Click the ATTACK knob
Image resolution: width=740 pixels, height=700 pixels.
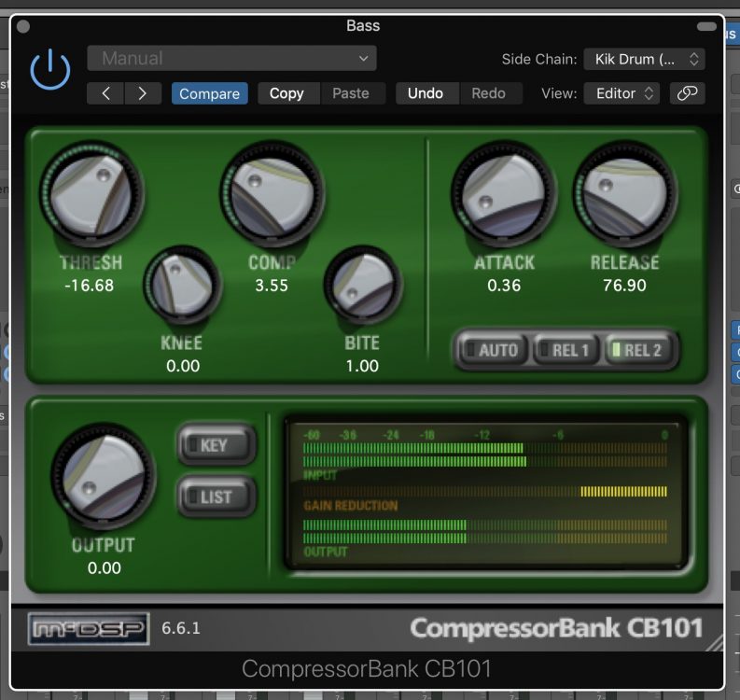(x=503, y=194)
